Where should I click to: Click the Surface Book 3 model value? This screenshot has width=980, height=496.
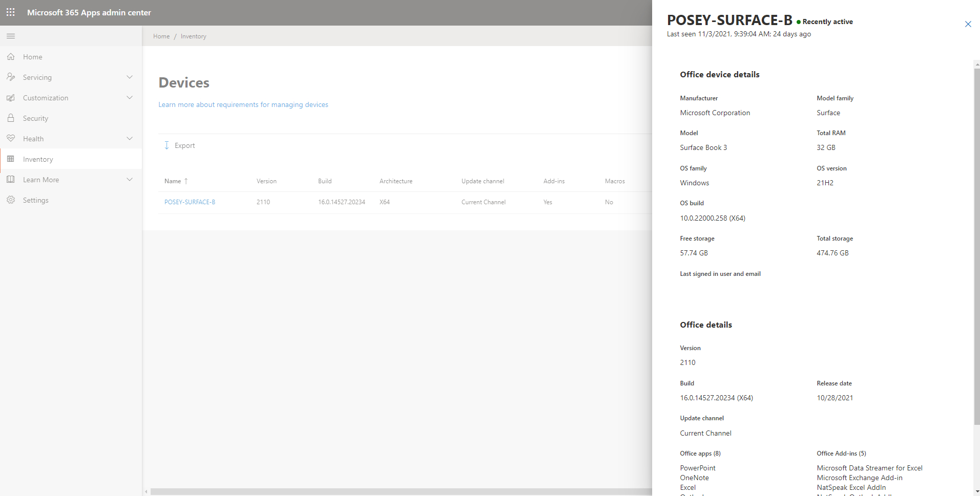click(x=703, y=147)
